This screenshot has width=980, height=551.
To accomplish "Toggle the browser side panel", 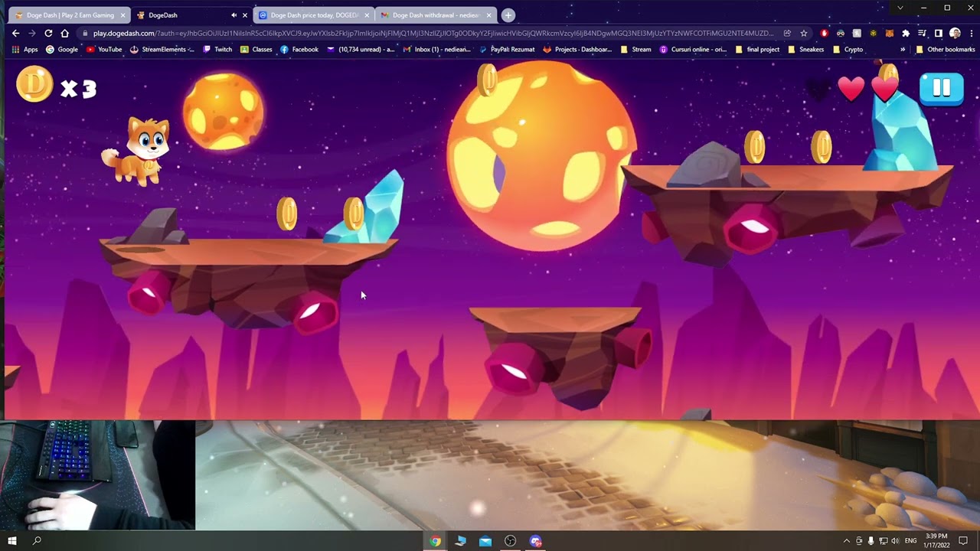I will tap(938, 33).
